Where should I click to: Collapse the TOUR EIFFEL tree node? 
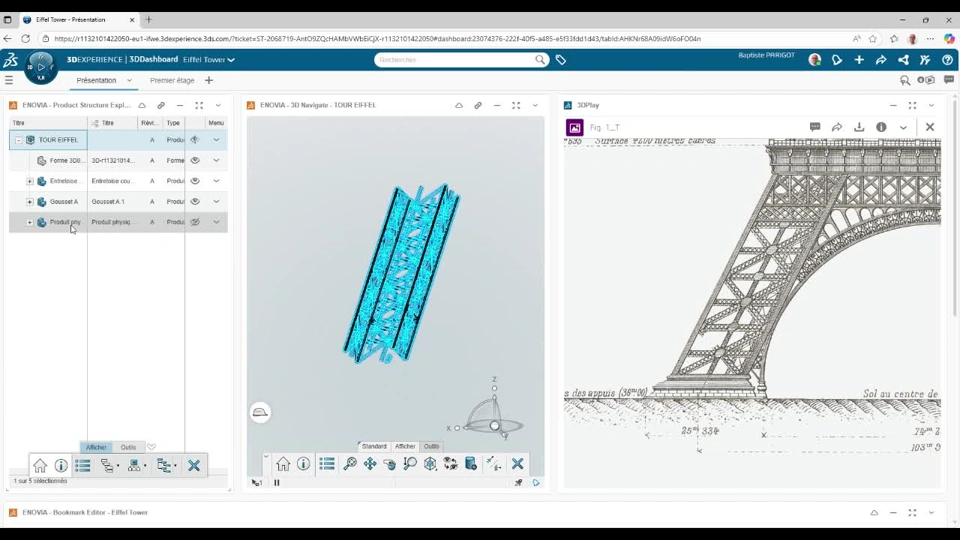pyautogui.click(x=19, y=140)
